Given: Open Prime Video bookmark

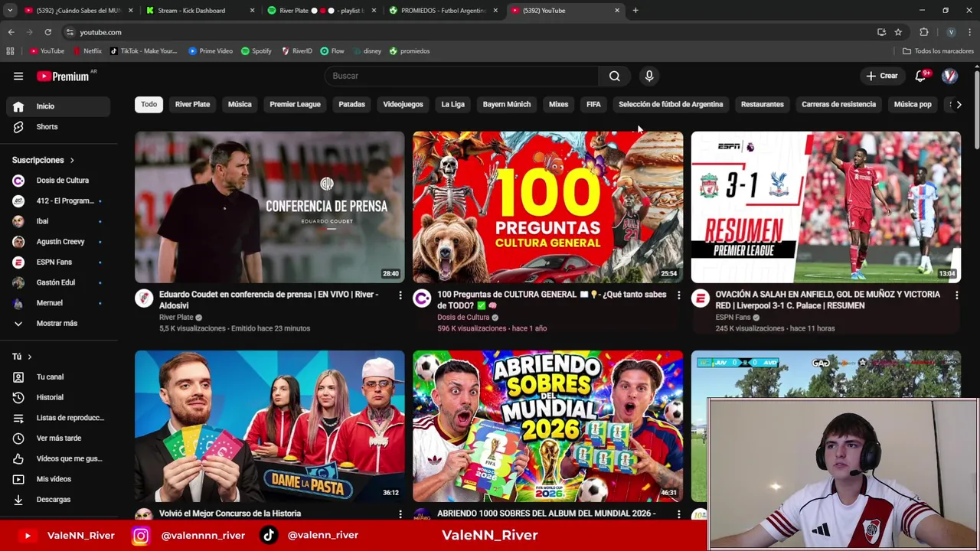Looking at the screenshot, I should [x=210, y=51].
